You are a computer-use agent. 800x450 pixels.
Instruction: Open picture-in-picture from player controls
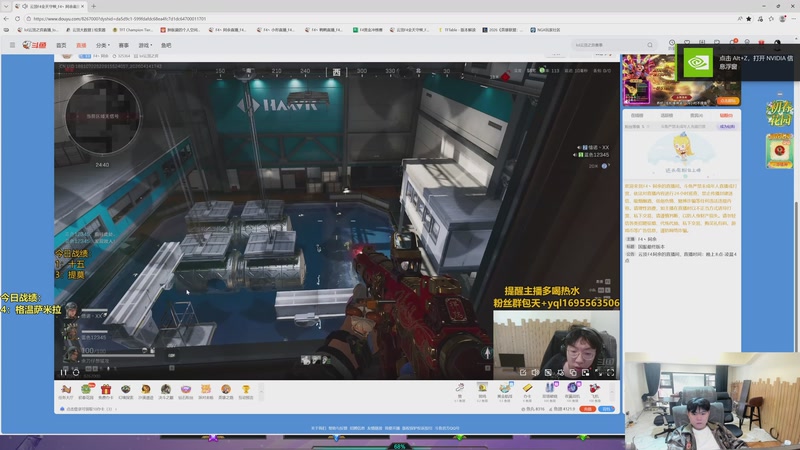(586, 373)
